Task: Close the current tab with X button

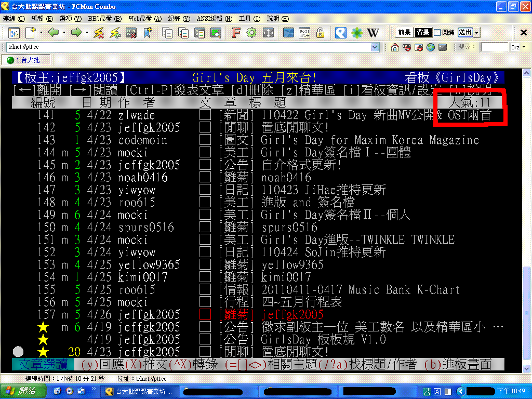Action: pos(524,33)
